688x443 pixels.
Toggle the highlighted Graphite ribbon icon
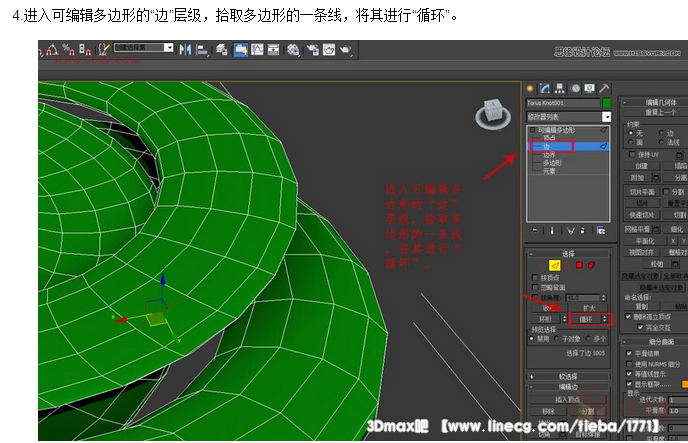click(x=240, y=50)
